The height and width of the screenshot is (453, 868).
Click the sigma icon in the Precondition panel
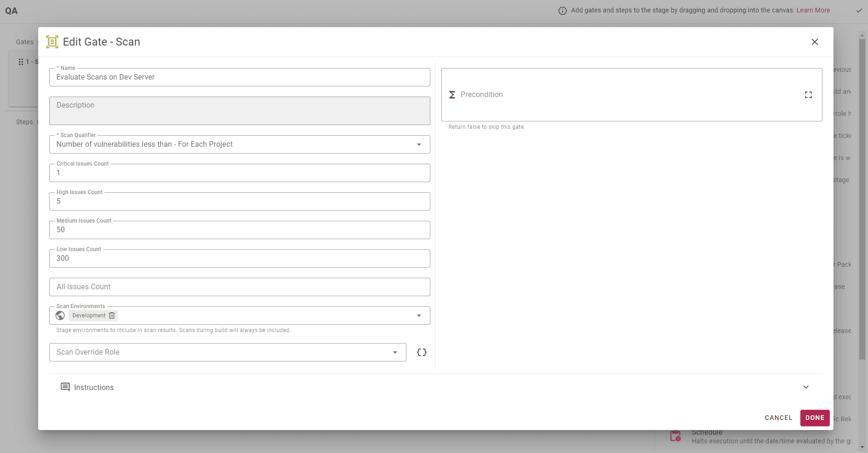[x=452, y=94]
